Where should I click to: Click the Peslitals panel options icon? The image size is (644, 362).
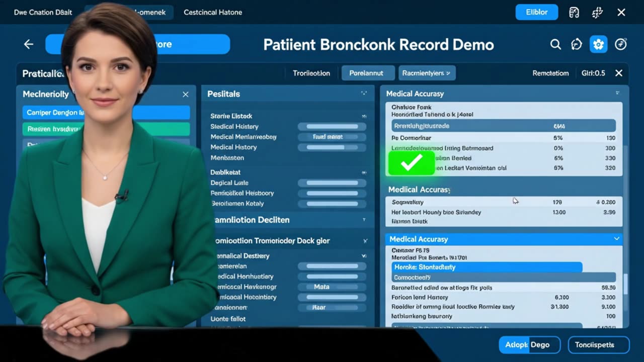click(x=364, y=94)
